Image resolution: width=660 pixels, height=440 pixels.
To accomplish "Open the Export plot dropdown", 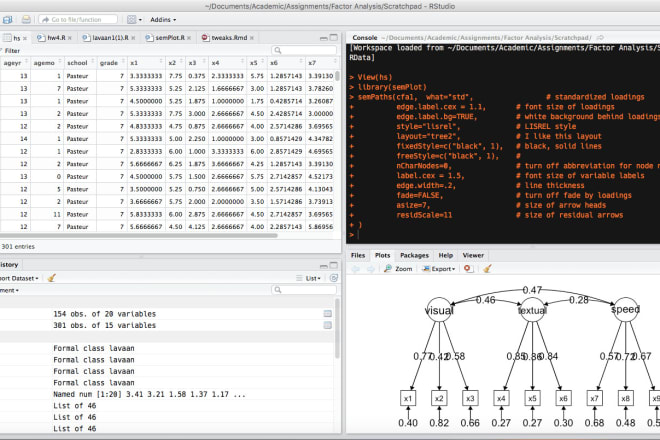I will 439,269.
